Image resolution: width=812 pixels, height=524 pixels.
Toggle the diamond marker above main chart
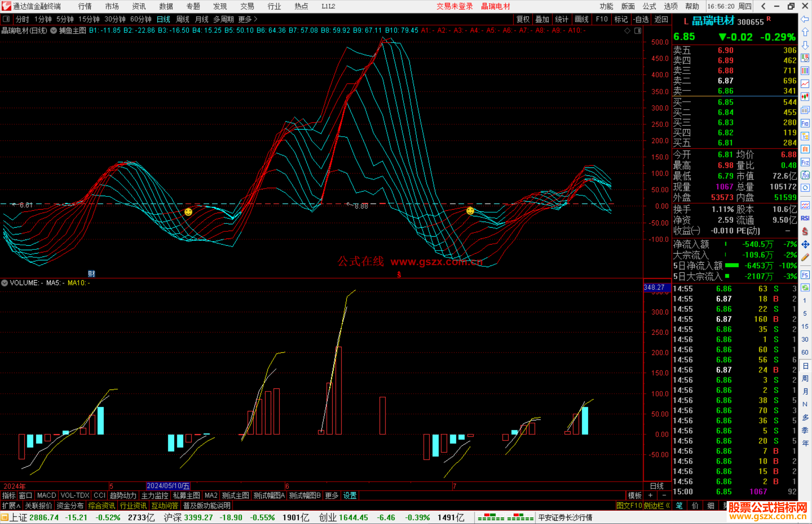click(627, 31)
